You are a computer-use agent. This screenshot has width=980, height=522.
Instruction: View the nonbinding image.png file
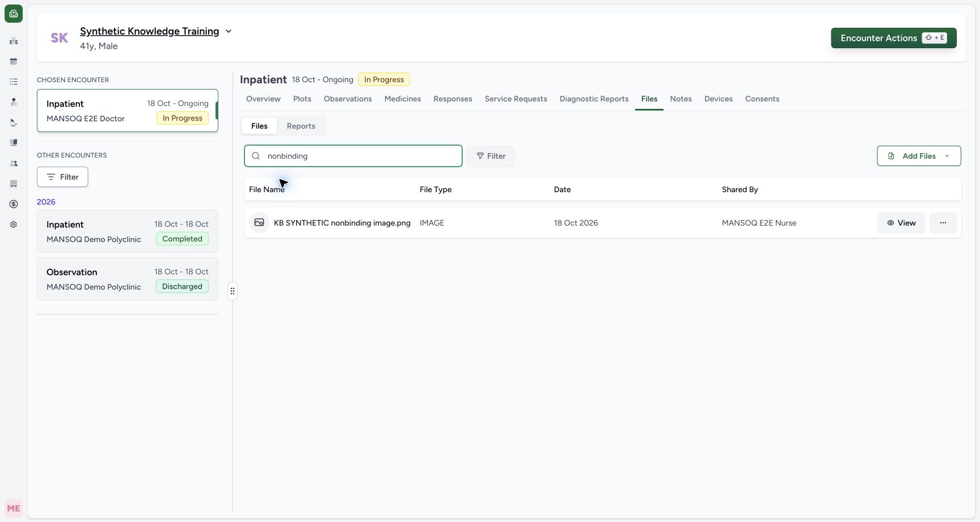pyautogui.click(x=901, y=223)
